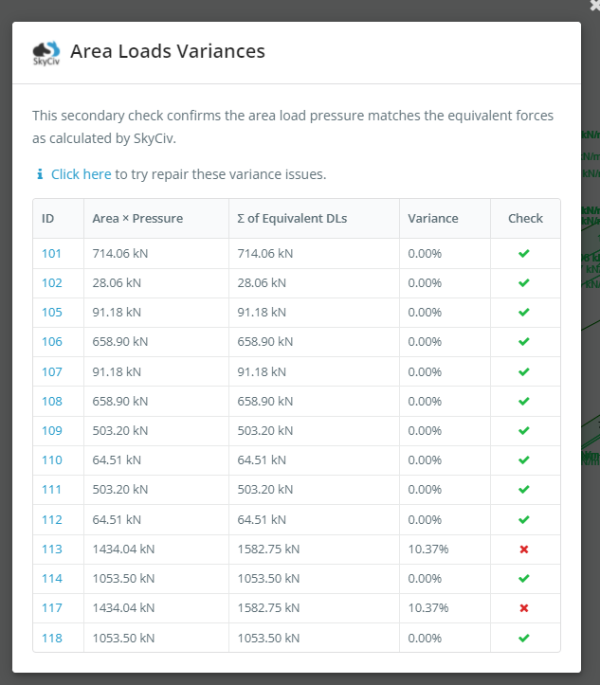The height and width of the screenshot is (685, 600).
Task: Click the green checkmark for ID 118
Action: coord(524,638)
